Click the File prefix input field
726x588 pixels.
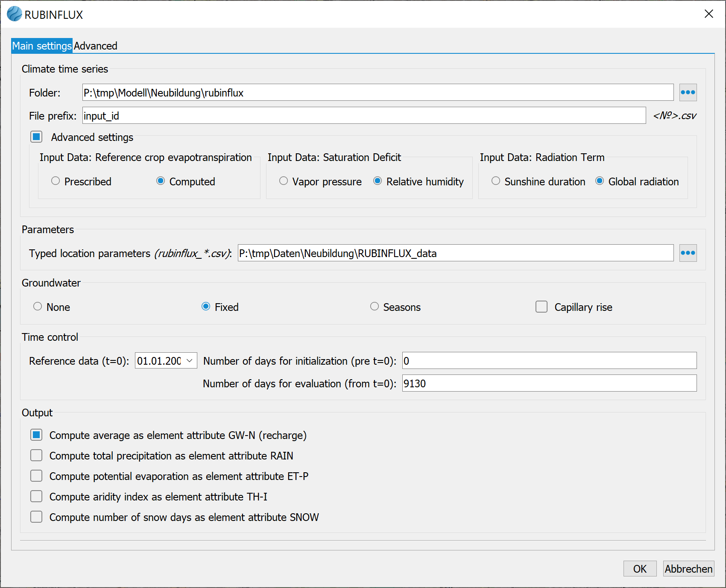tap(364, 116)
